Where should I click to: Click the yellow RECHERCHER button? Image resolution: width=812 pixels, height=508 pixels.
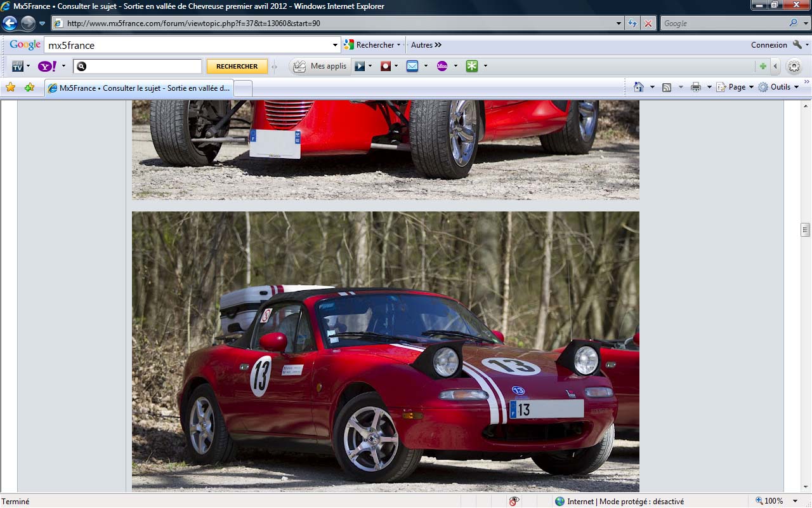point(237,66)
